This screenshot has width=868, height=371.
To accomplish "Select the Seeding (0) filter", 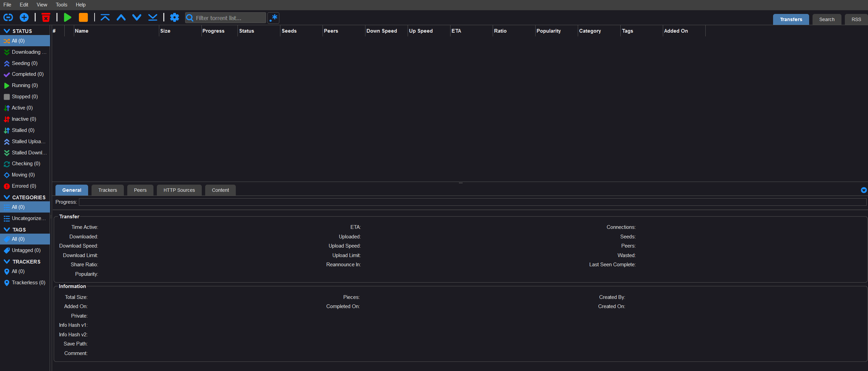I will [x=25, y=63].
